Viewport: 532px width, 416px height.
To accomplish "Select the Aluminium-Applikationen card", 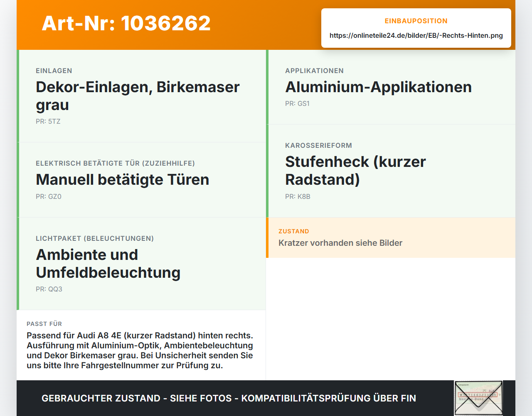I will pyautogui.click(x=391, y=87).
